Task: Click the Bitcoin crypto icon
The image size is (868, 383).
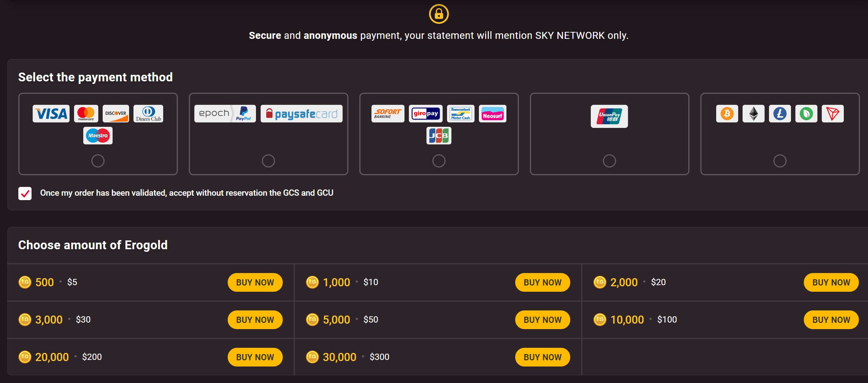Action: 727,114
